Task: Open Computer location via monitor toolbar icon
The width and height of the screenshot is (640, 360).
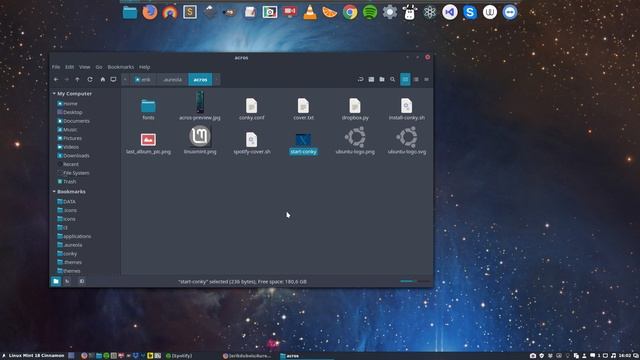Action: (x=113, y=80)
